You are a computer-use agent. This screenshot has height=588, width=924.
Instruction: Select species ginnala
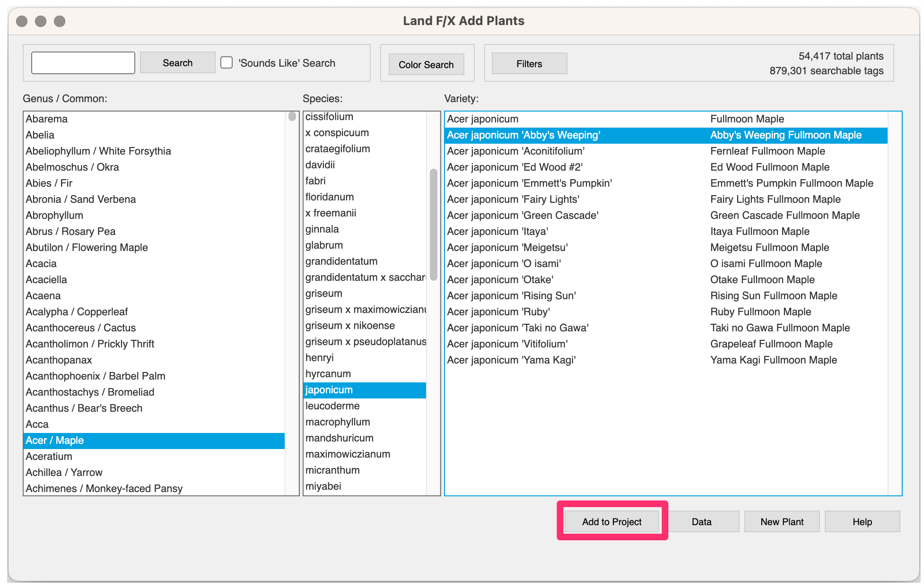pyautogui.click(x=365, y=229)
